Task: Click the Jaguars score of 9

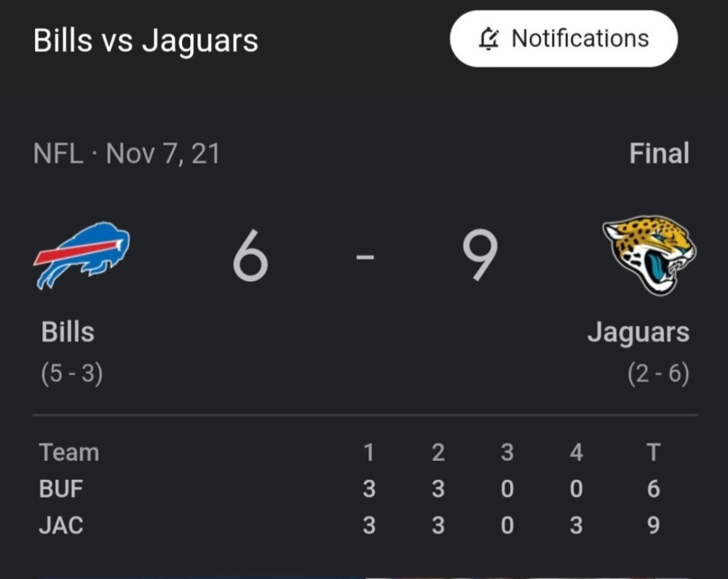Action: tap(480, 255)
